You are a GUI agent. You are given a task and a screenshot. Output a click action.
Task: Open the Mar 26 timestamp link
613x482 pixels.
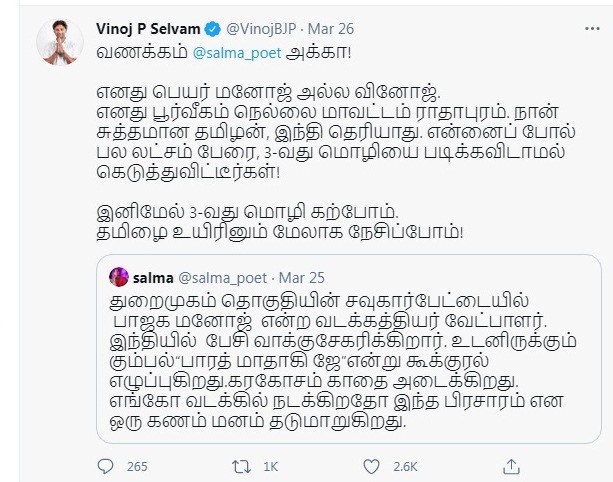[x=331, y=29]
